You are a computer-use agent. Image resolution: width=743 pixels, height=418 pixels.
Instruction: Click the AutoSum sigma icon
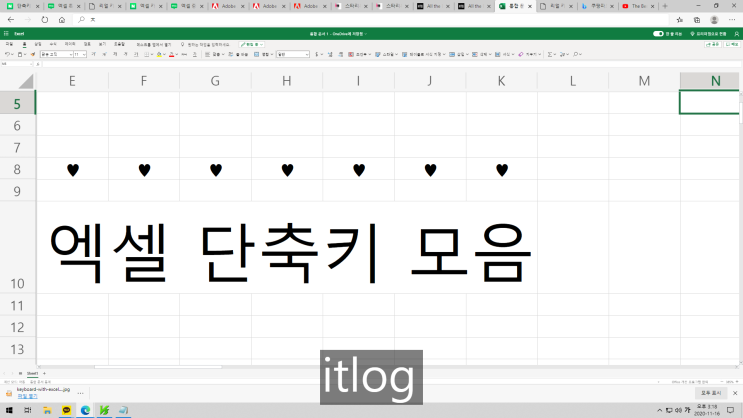[550, 55]
